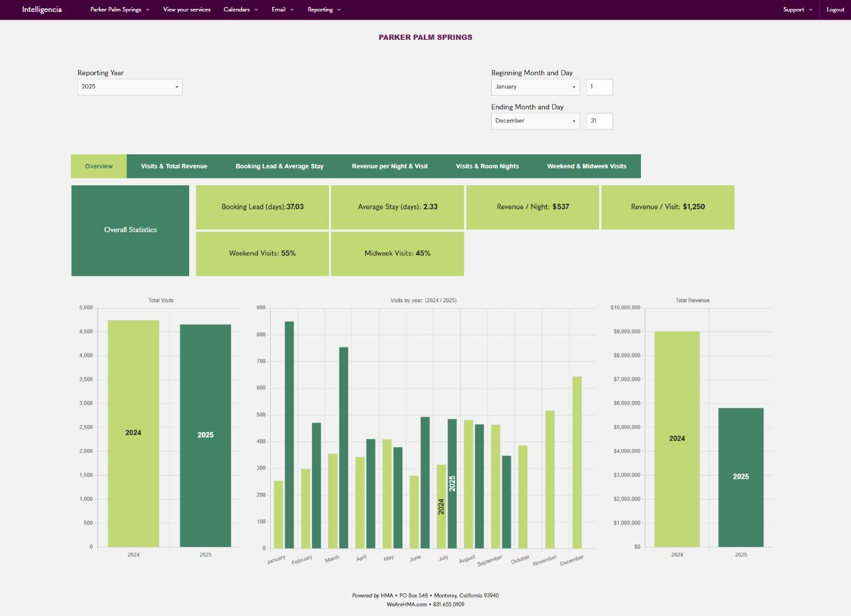Viewport: 851px width, 616px height.
Task: Switch to the Overview tab
Action: (x=99, y=166)
